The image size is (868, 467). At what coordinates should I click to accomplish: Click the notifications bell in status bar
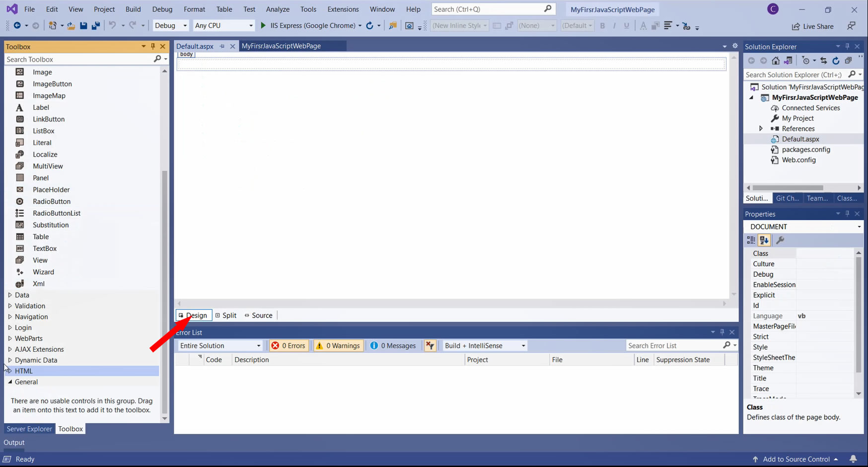853,459
